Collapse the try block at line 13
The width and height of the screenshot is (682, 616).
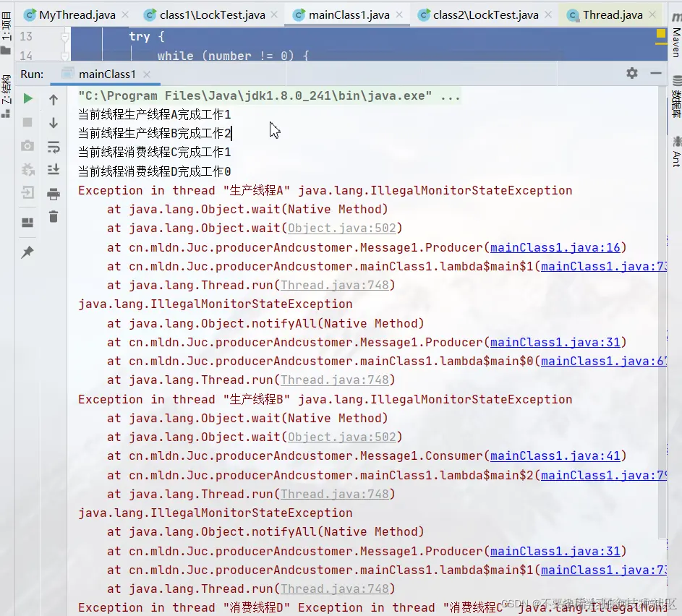point(65,37)
